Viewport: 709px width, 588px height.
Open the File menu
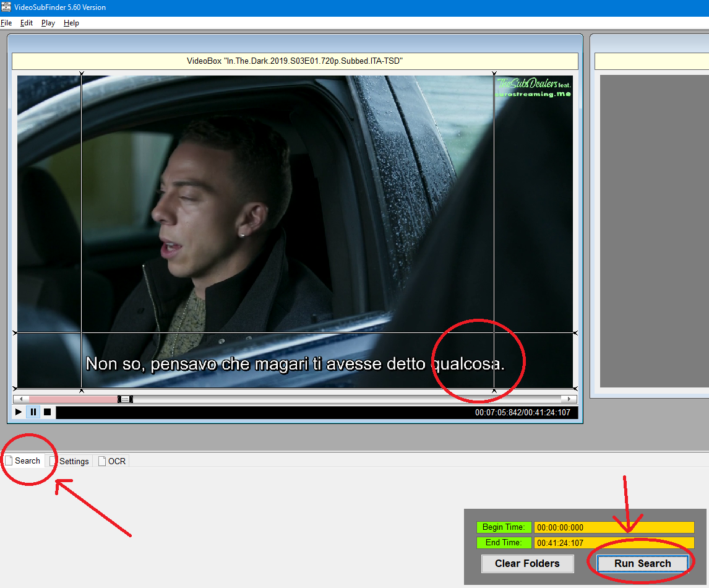(6, 23)
